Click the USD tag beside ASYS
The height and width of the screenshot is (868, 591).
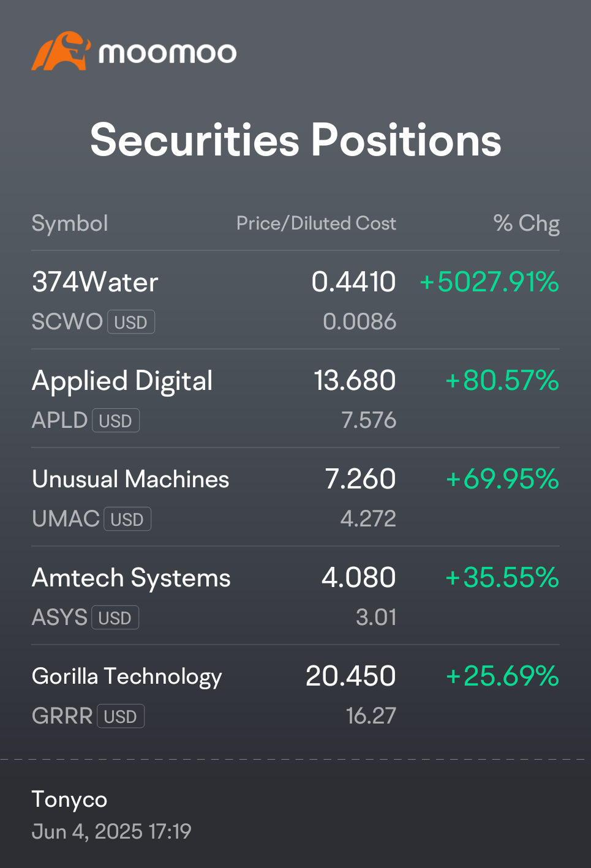click(115, 618)
